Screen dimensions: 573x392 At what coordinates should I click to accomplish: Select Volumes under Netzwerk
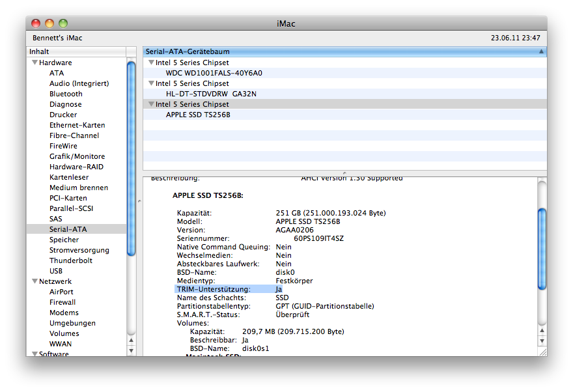pyautogui.click(x=64, y=333)
